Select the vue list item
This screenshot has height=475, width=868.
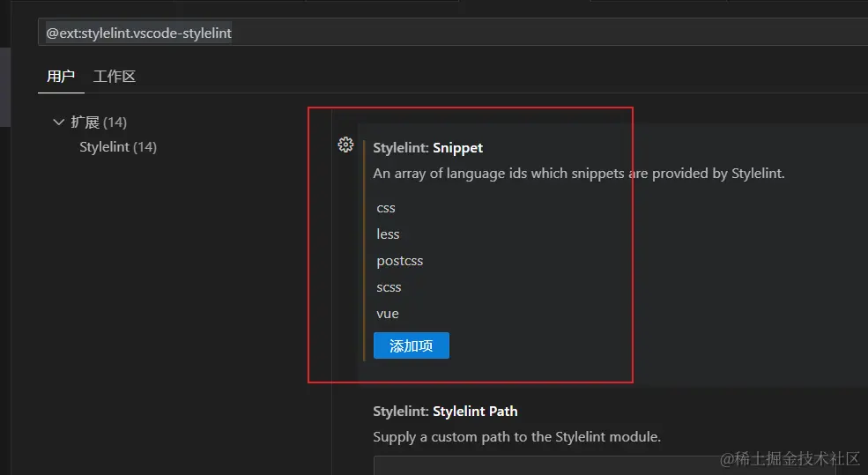[388, 314]
